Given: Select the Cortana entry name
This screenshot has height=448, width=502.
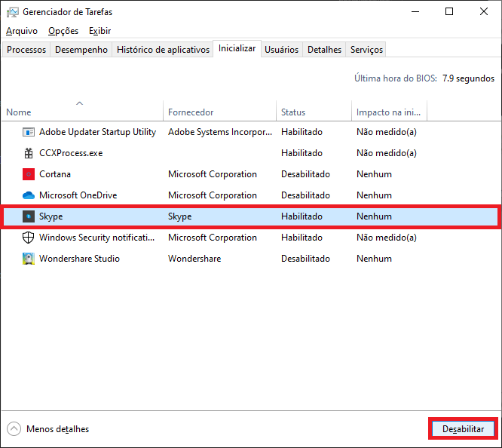Looking at the screenshot, I should pyautogui.click(x=55, y=174).
